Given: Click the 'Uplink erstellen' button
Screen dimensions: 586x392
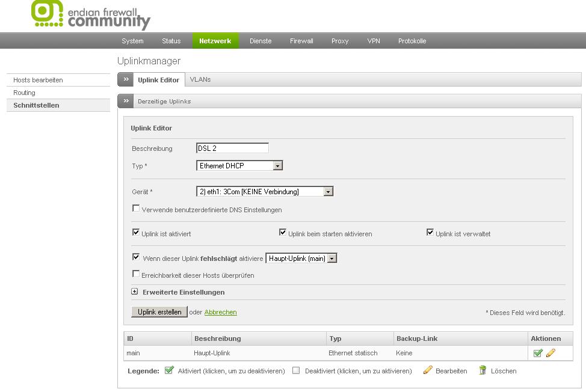Looking at the screenshot, I should click(x=159, y=312).
